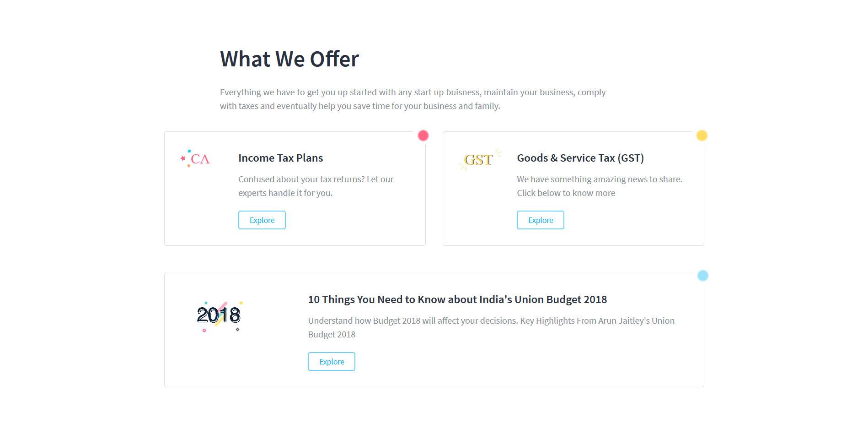Image resolution: width=868 pixels, height=429 pixels.
Task: Click the 'Understand how Budget 2018' description
Action: click(x=491, y=327)
